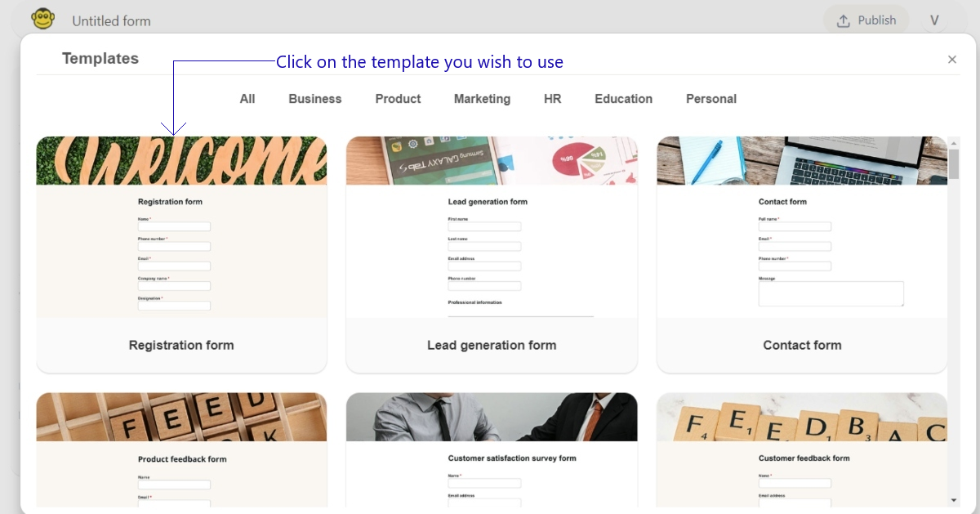
Task: Pick the Contact form template
Action: (802, 253)
